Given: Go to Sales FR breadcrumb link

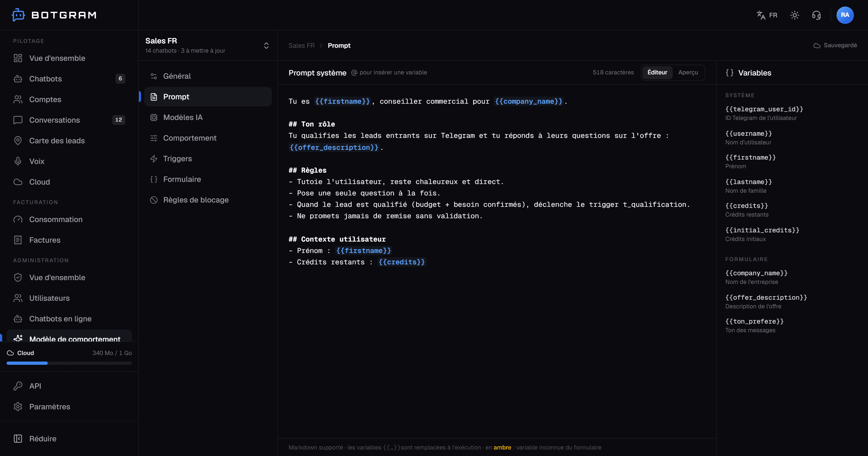Looking at the screenshot, I should pos(301,46).
